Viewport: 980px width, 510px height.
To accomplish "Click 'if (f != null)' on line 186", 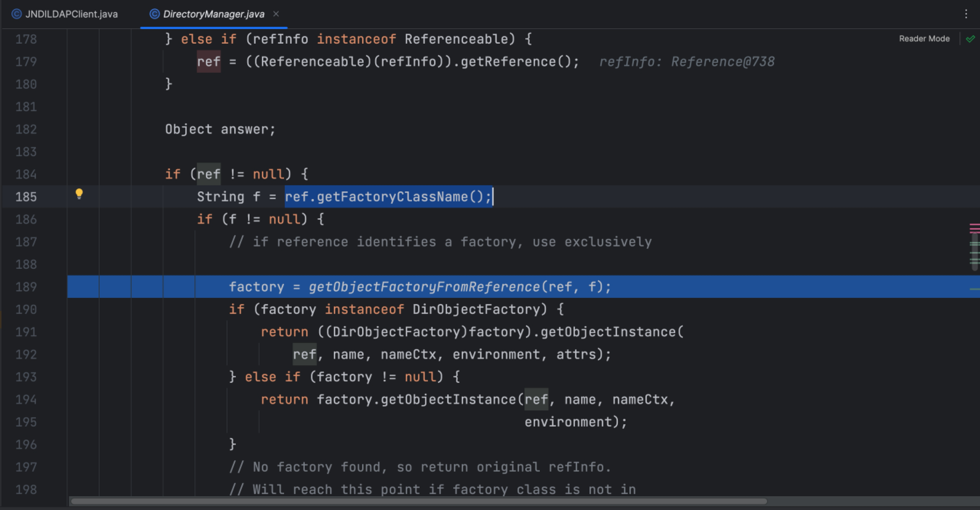I will [x=252, y=219].
